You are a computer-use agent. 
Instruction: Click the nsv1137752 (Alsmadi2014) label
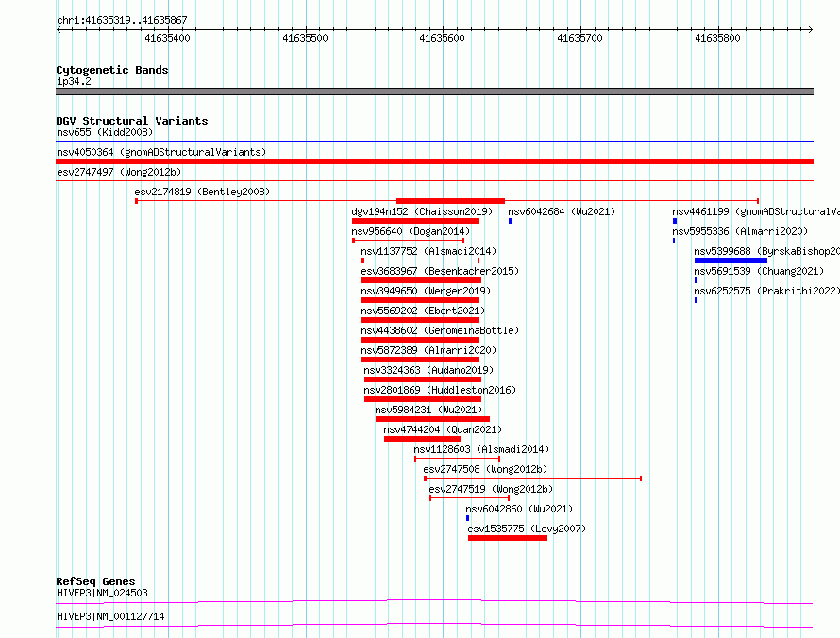(428, 251)
